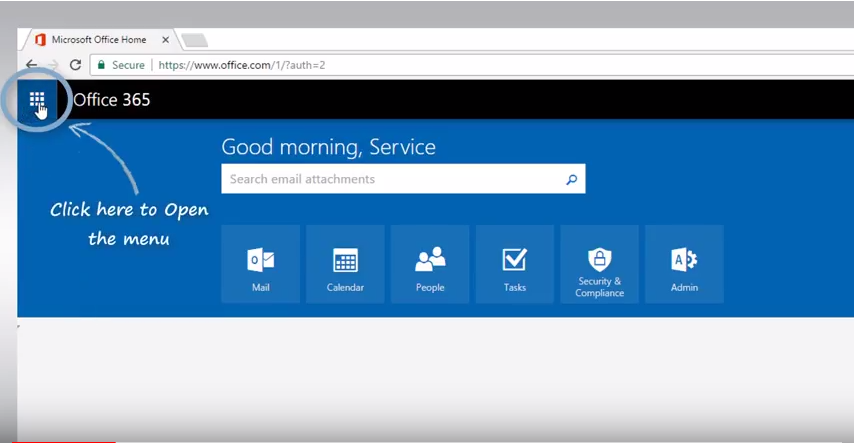The height and width of the screenshot is (443, 856).
Task: Open the Security & Compliance tile
Action: pyautogui.click(x=599, y=264)
